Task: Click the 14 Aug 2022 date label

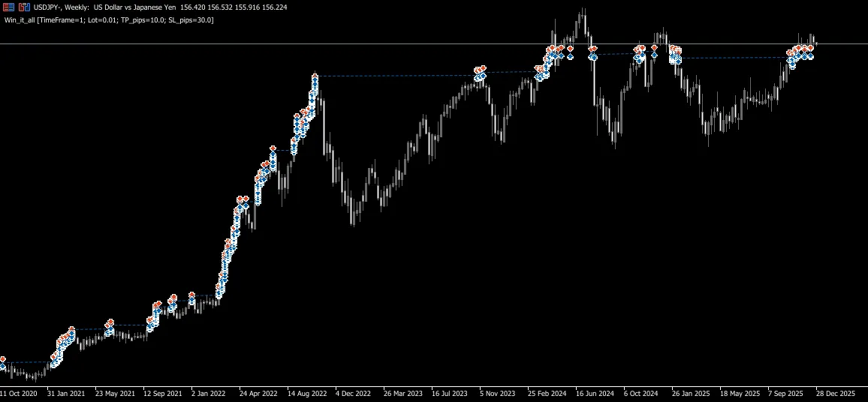Action: coord(306,394)
